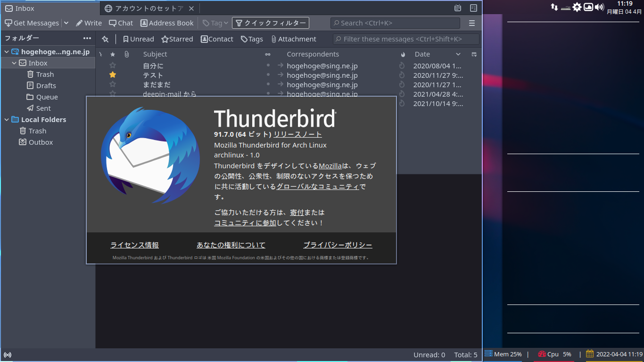Sort by the read status column header
The width and height of the screenshot is (644, 362).
point(268,54)
